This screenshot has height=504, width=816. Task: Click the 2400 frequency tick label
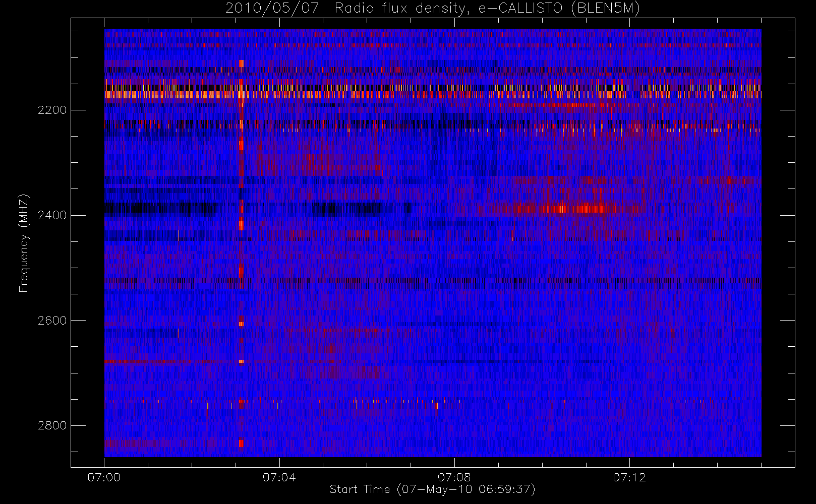(x=52, y=216)
